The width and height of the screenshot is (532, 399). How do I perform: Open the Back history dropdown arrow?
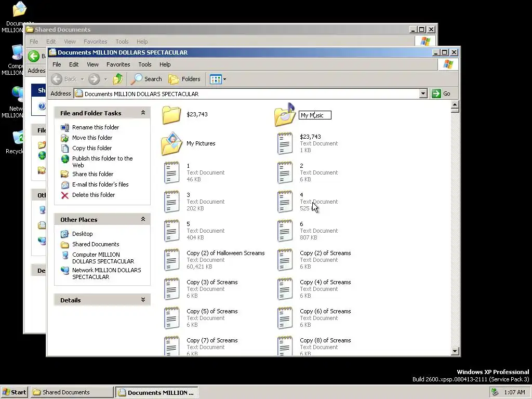82,79
